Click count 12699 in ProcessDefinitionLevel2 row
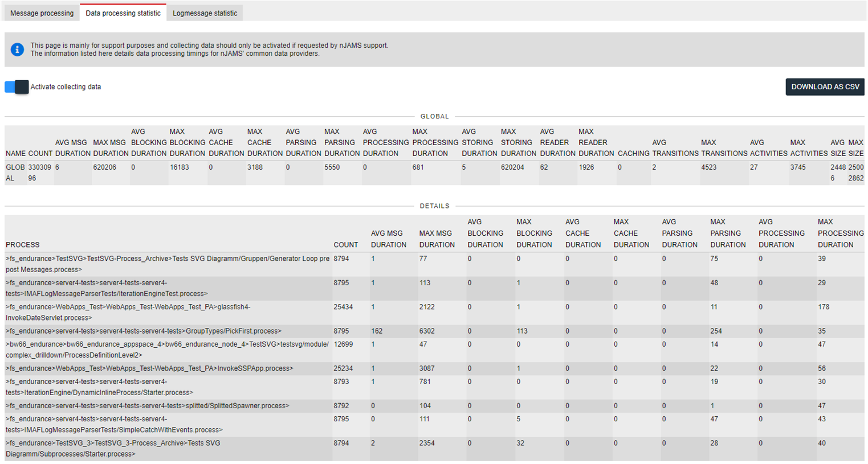This screenshot has width=868, height=464. [343, 344]
